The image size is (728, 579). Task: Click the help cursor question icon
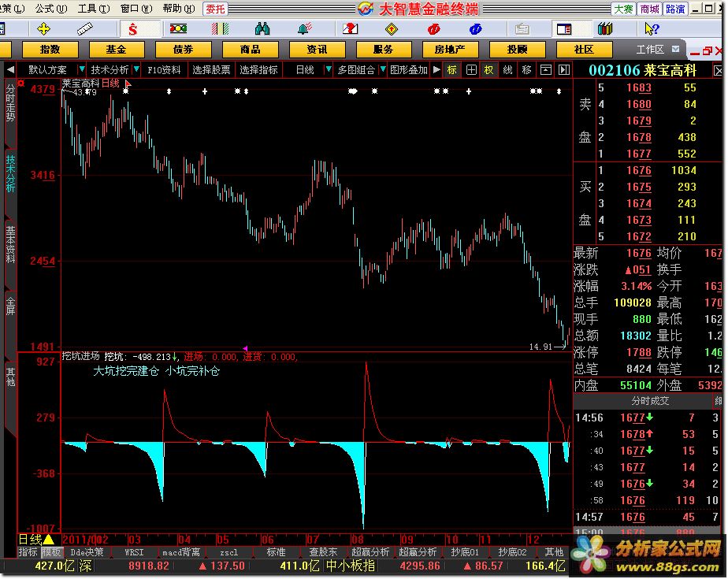(652, 29)
